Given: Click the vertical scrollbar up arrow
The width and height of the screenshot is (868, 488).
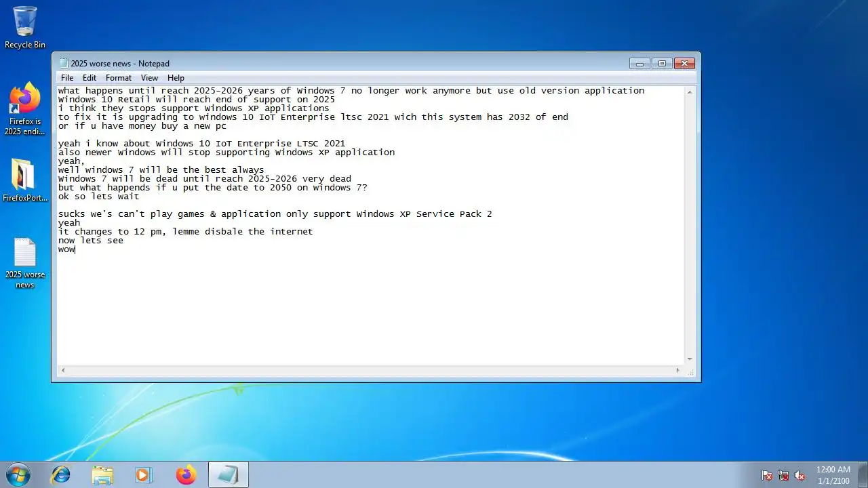Looking at the screenshot, I should tap(690, 91).
